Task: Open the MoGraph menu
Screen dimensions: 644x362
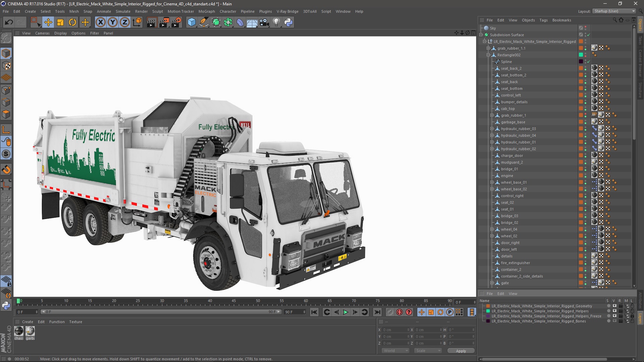Action: click(207, 11)
